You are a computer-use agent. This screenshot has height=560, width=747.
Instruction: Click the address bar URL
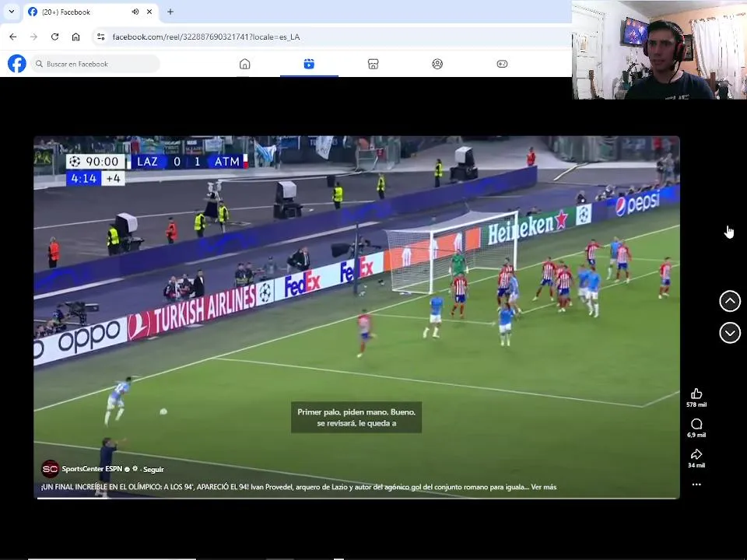pyautogui.click(x=205, y=37)
